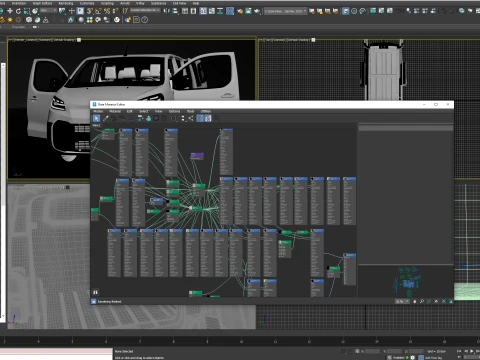Open the Reference Coordinate System dropdown
This screenshot has height=360, width=480.
pos(48,11)
